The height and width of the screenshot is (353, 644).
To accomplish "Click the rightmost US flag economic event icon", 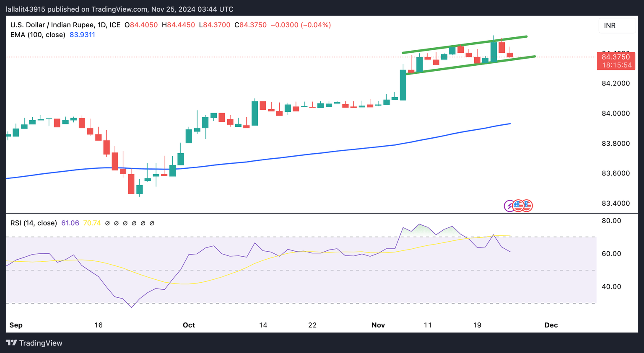I will pos(527,206).
